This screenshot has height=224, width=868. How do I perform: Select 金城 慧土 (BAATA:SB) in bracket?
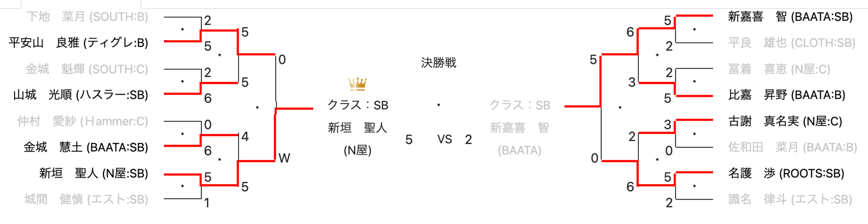click(x=86, y=147)
